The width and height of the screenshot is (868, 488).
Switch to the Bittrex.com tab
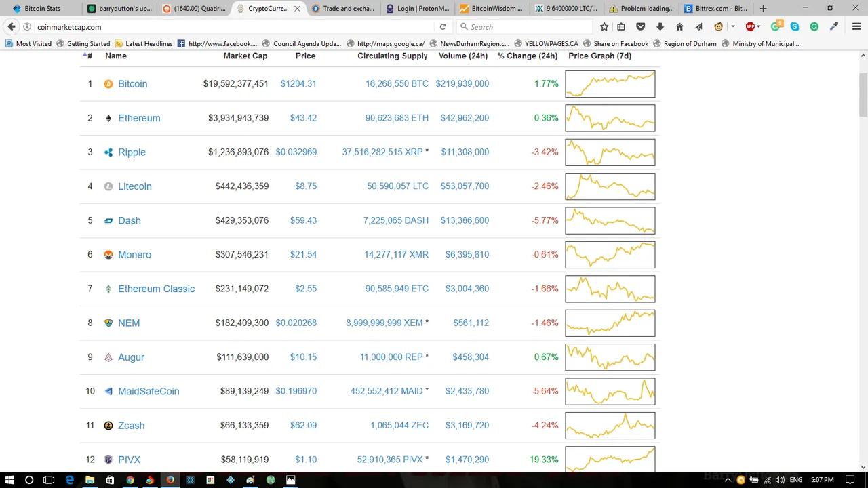(x=716, y=9)
